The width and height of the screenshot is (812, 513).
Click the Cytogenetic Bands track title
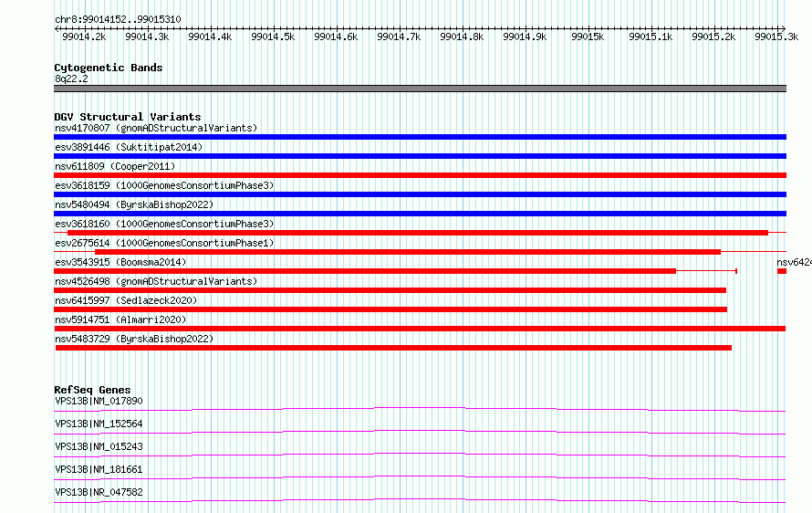pyautogui.click(x=109, y=68)
